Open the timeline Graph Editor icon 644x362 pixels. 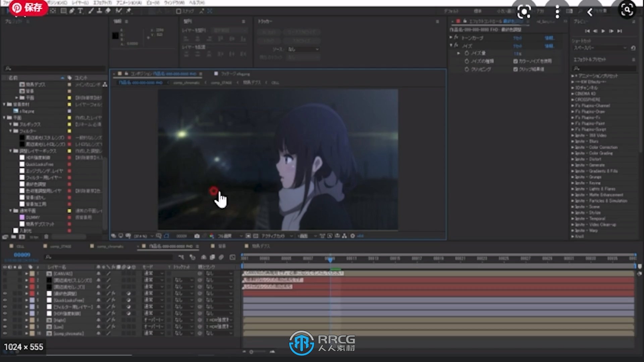[x=232, y=257]
